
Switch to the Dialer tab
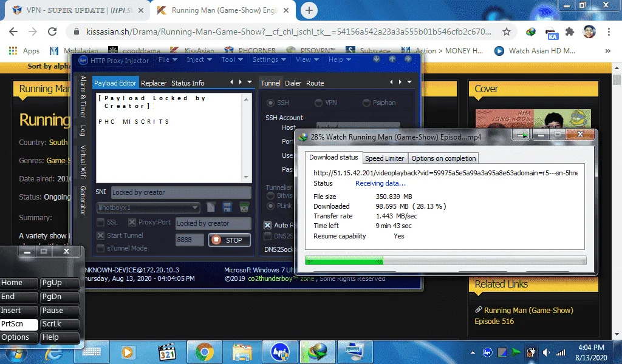pyautogui.click(x=293, y=83)
